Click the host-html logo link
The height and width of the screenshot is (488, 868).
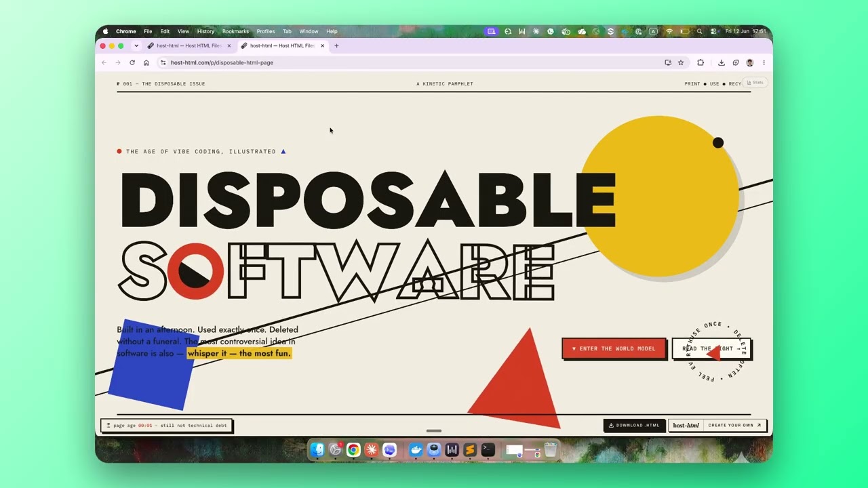coord(686,425)
